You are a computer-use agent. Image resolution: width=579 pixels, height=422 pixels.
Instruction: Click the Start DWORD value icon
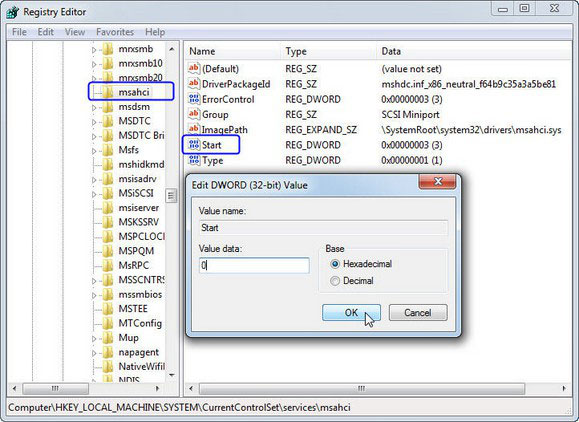(194, 145)
